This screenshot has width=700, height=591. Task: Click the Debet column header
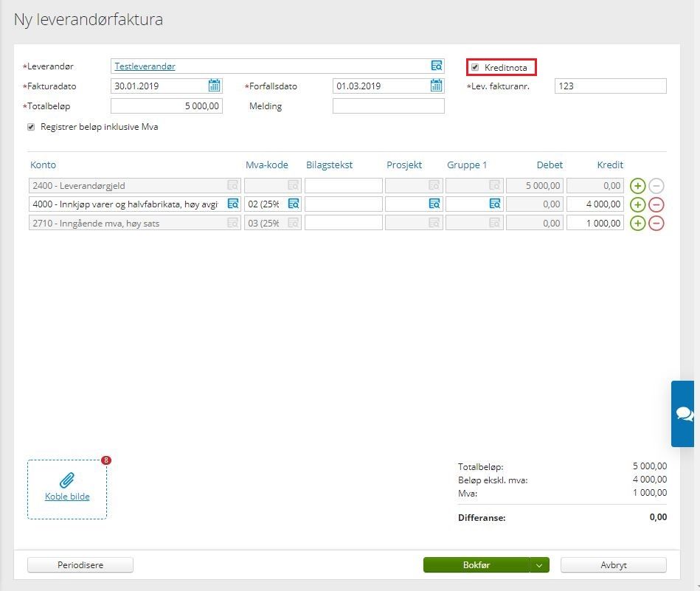550,165
